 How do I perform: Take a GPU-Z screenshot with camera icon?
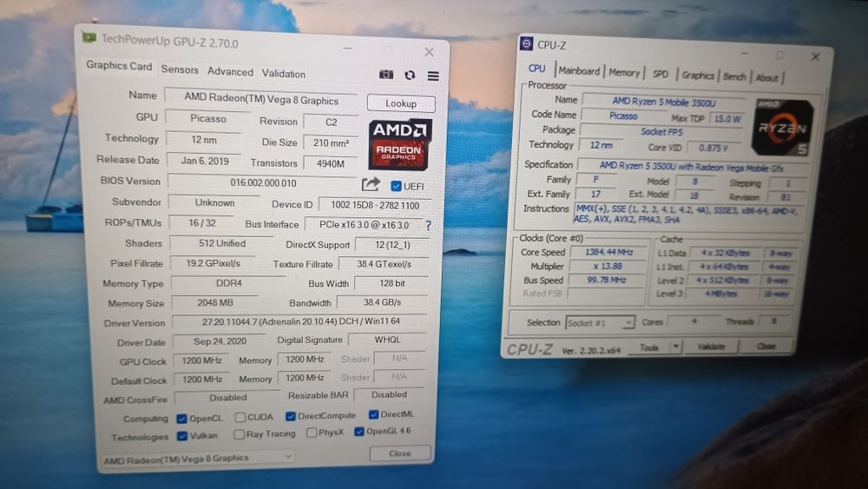pyautogui.click(x=386, y=74)
